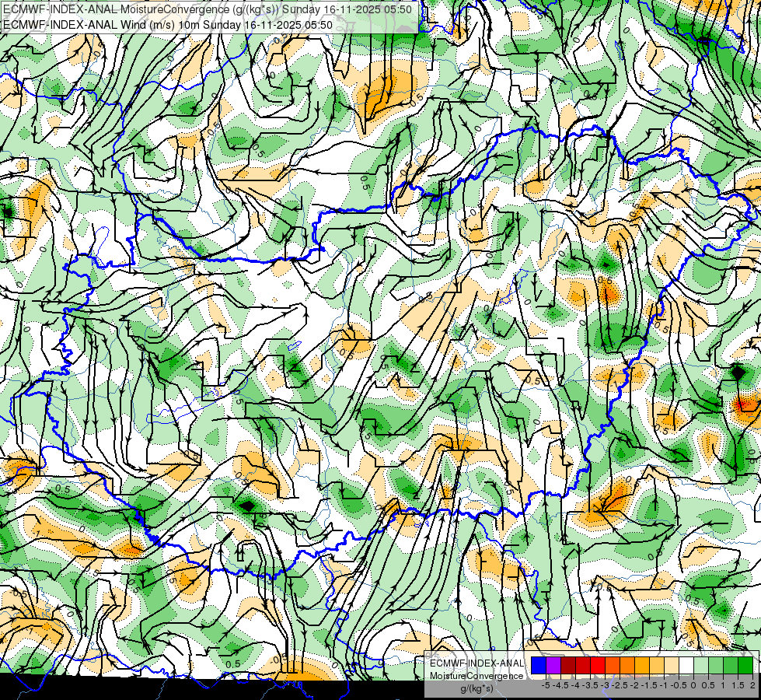Choose the orange-red swatch between -3 and -2.5

[613, 665]
